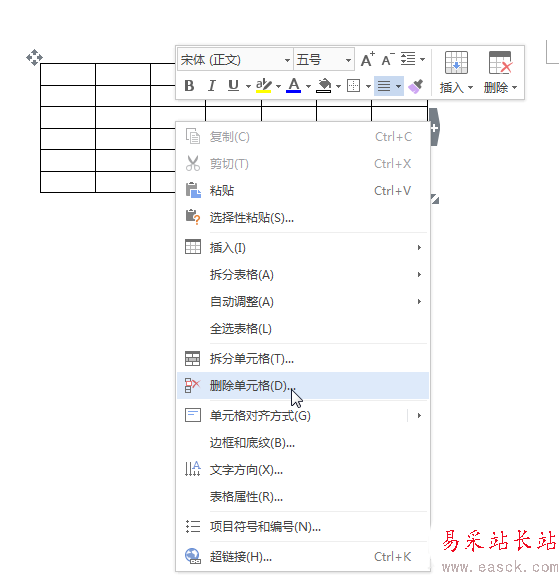
Task: Click the first cell of the table
Action: (68, 75)
